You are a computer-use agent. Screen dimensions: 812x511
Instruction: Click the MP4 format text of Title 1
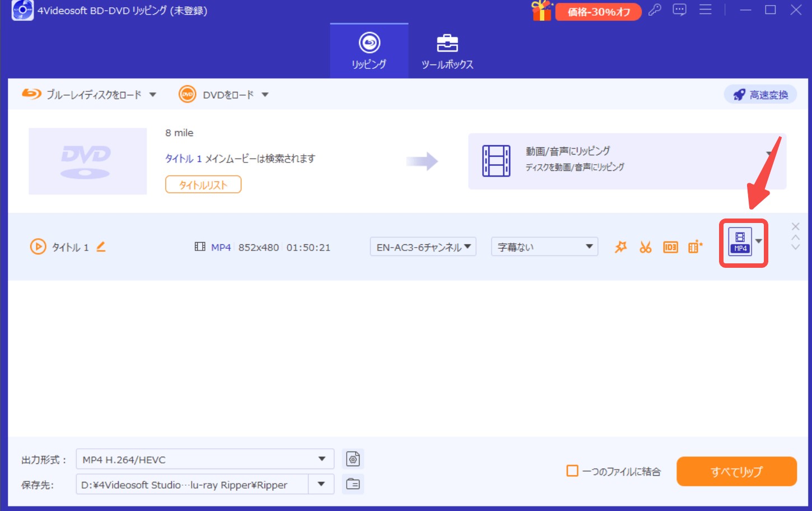click(x=221, y=247)
